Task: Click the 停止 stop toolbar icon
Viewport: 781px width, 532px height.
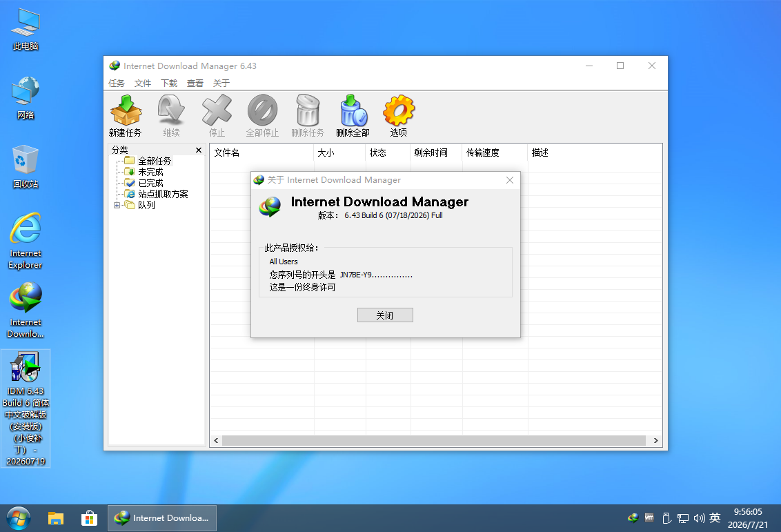Action: [x=217, y=115]
